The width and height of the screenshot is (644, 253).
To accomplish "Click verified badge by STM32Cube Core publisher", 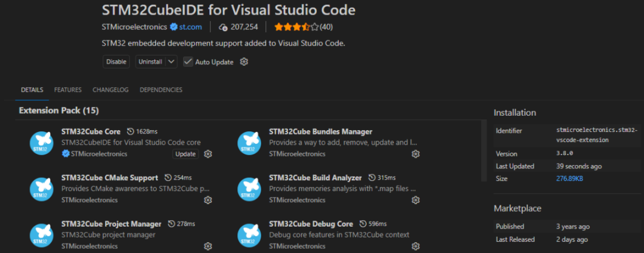I will (x=66, y=154).
